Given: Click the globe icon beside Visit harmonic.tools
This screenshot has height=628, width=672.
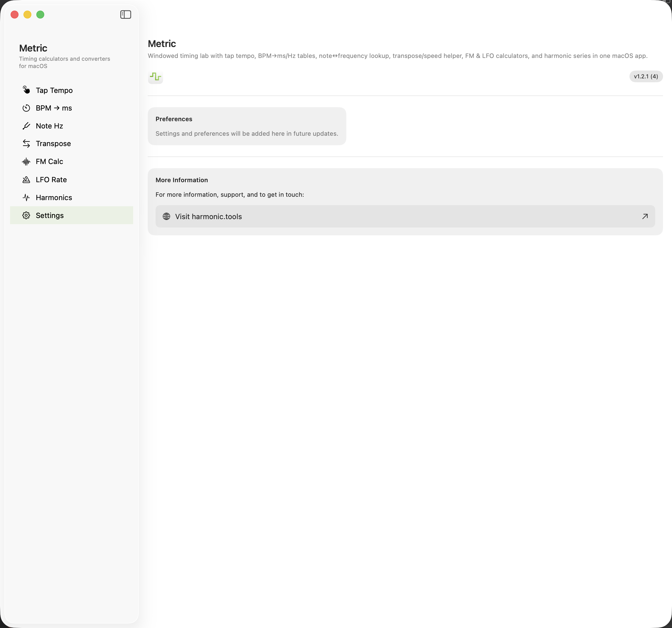Looking at the screenshot, I should click(x=166, y=216).
